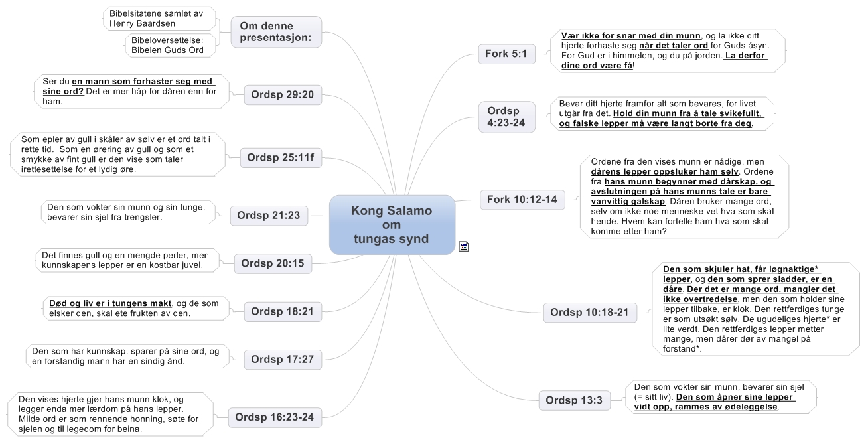Viewport: 868px width, 442px height.
Task: Click the text 'Død og liv er i tungens makt'
Action: [x=111, y=303]
